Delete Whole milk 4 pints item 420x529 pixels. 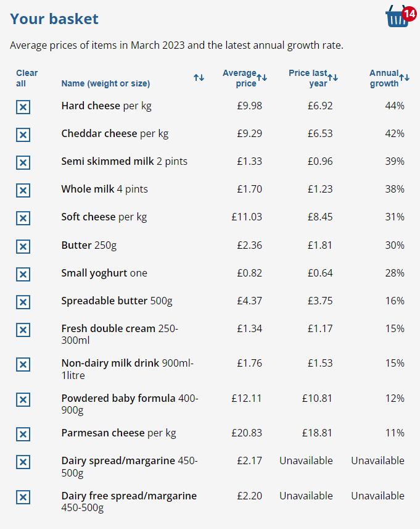(x=23, y=191)
